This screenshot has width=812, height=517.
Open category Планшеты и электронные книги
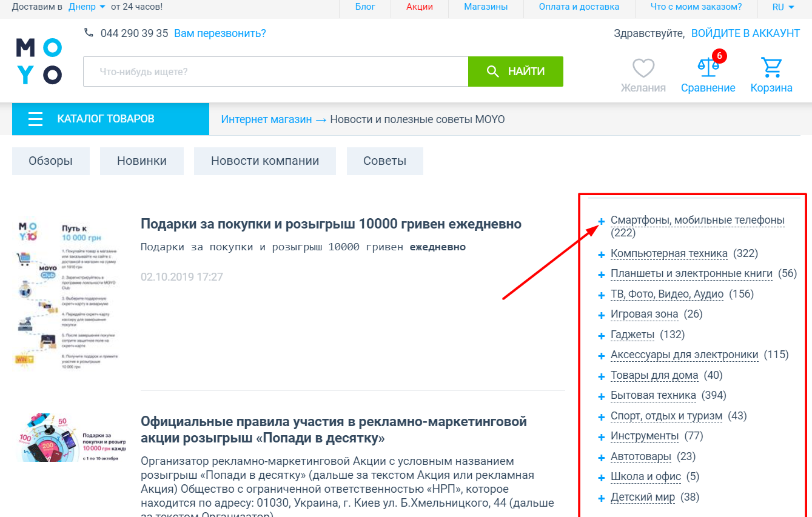coord(691,273)
